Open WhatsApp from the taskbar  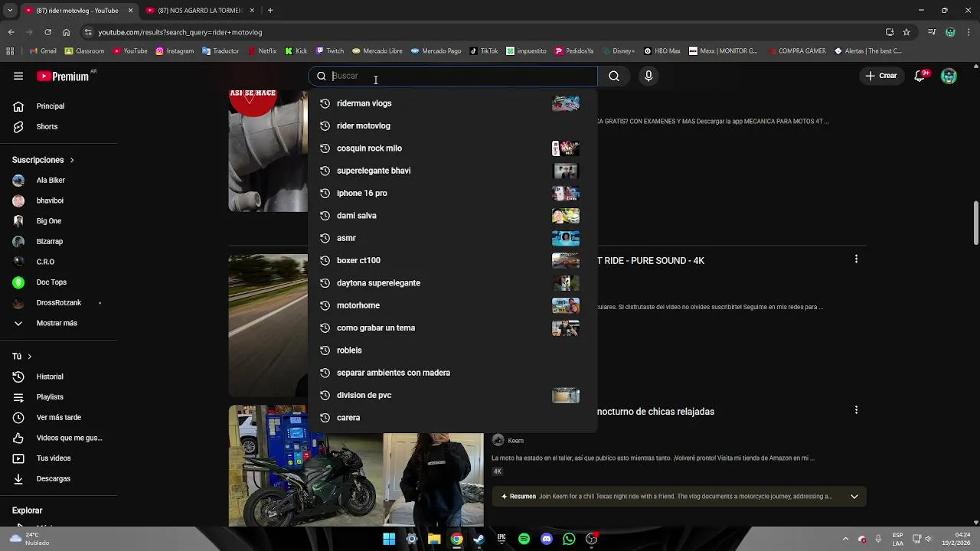point(569,539)
